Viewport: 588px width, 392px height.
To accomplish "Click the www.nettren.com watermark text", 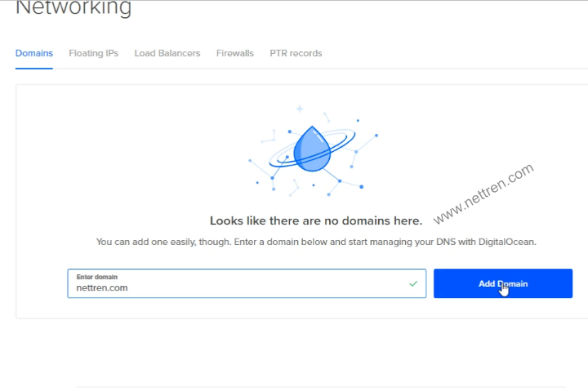I will [483, 194].
